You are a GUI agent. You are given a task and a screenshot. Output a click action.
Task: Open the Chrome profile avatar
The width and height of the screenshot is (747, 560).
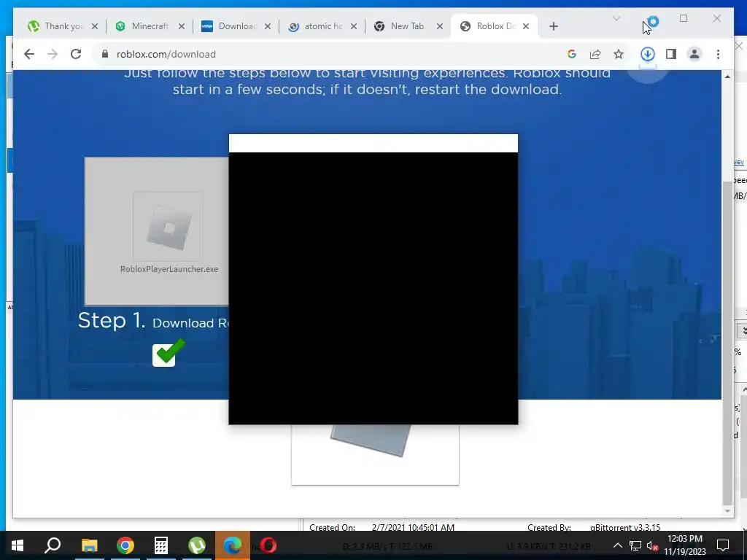pyautogui.click(x=694, y=54)
